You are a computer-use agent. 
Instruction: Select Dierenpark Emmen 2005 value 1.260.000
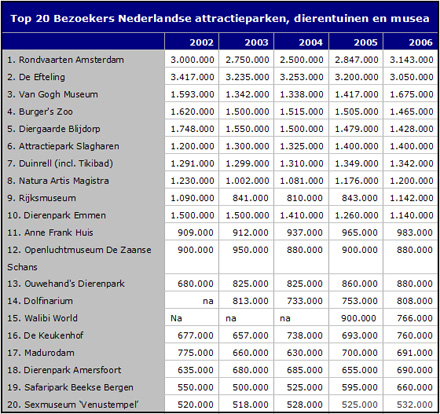pyautogui.click(x=357, y=215)
